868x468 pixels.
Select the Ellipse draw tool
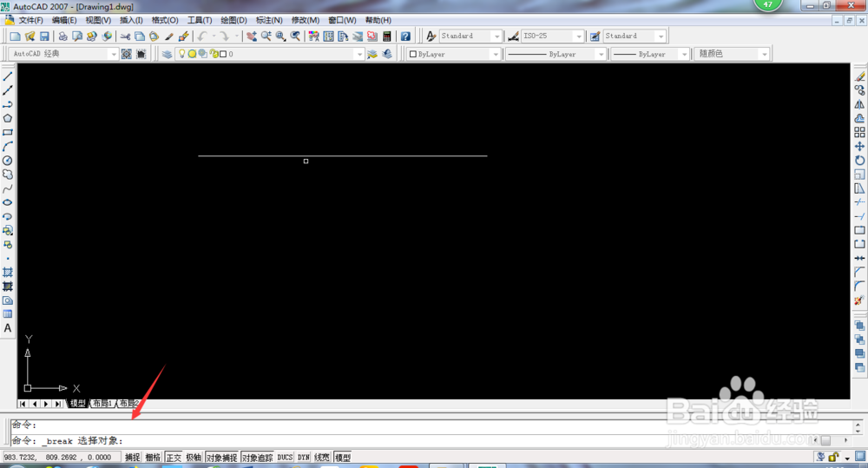tap(8, 202)
